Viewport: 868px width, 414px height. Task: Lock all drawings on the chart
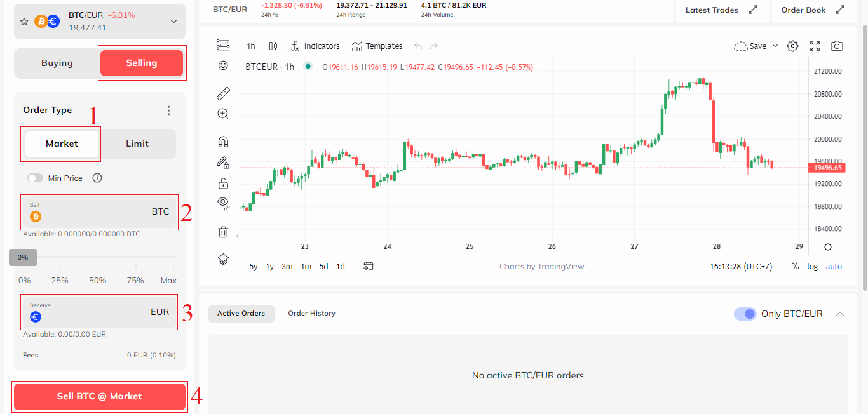(x=222, y=183)
